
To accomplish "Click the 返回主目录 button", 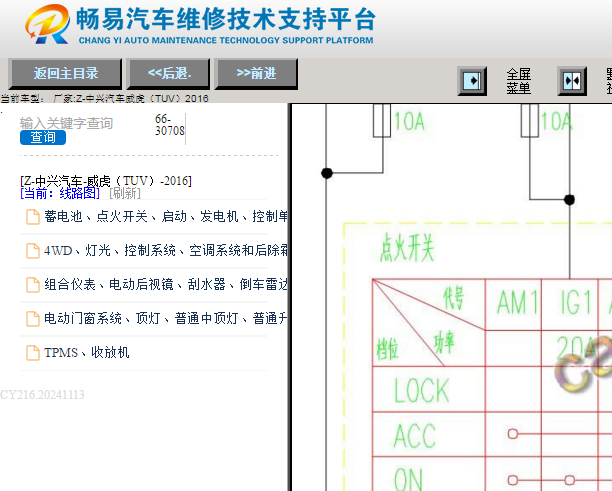I will click(x=65, y=73).
